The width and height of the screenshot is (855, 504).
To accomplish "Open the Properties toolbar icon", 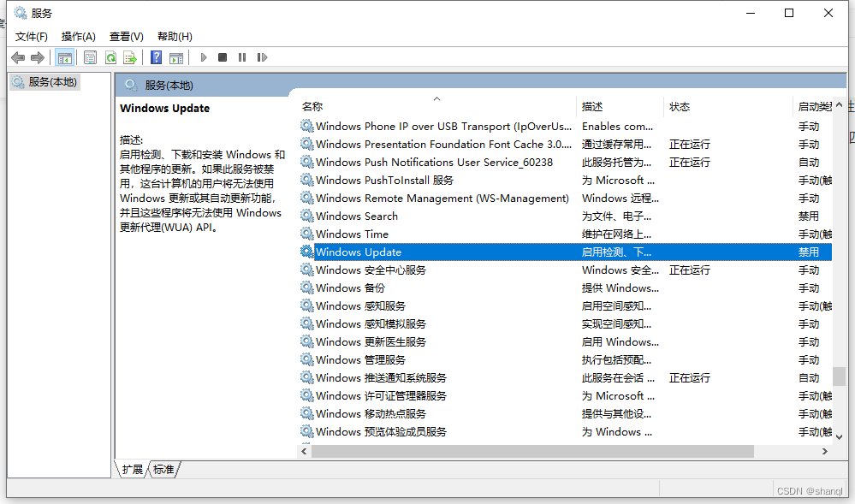I will pyautogui.click(x=91, y=57).
